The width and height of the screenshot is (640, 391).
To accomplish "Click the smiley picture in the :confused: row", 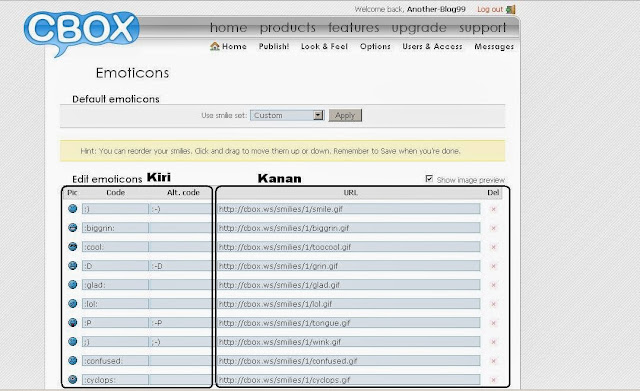I will click(x=73, y=360).
